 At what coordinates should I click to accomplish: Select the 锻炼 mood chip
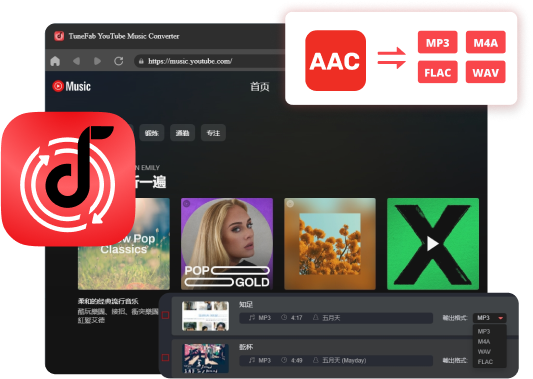click(152, 133)
